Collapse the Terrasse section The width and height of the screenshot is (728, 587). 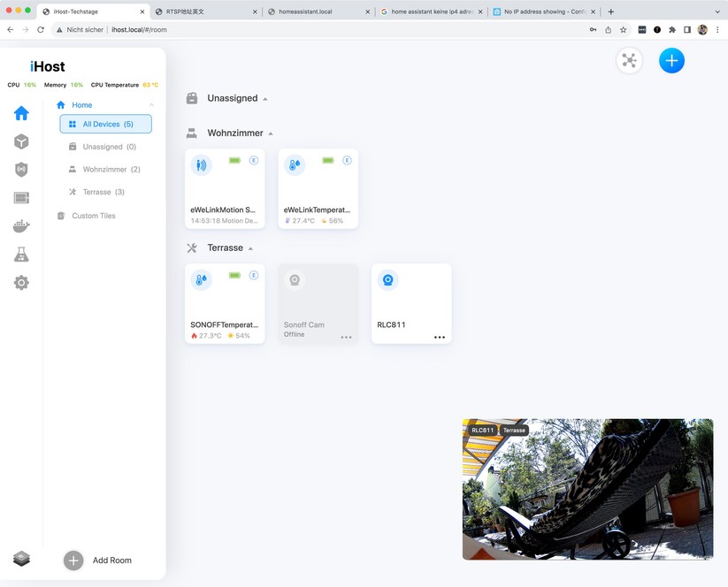251,248
